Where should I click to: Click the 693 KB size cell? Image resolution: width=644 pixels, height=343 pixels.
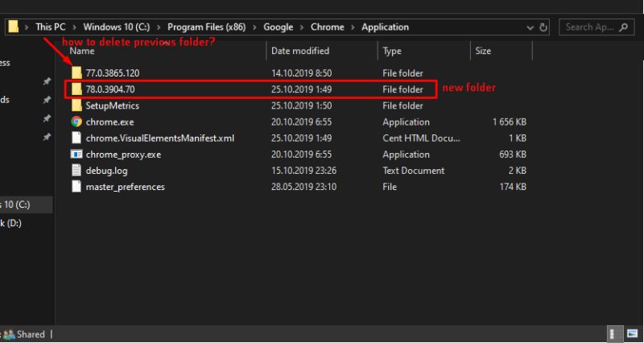(x=513, y=155)
